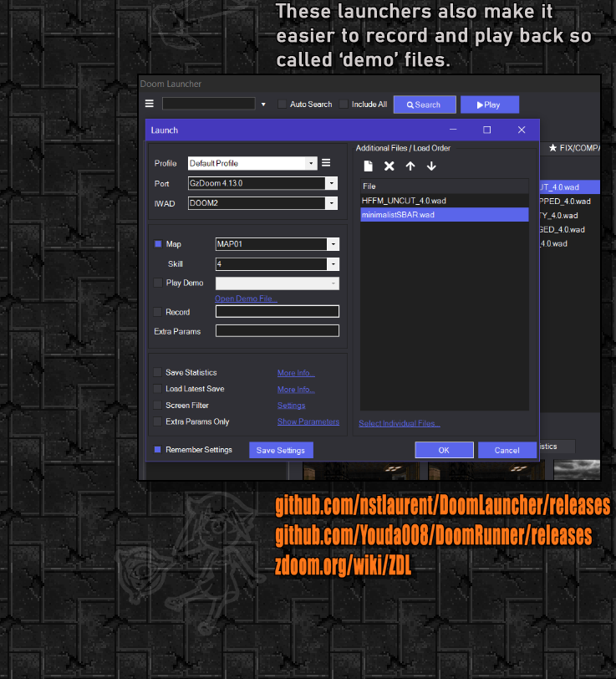This screenshot has width=616, height=679.
Task: Enable the Load Latest Save checkbox
Action: click(158, 389)
